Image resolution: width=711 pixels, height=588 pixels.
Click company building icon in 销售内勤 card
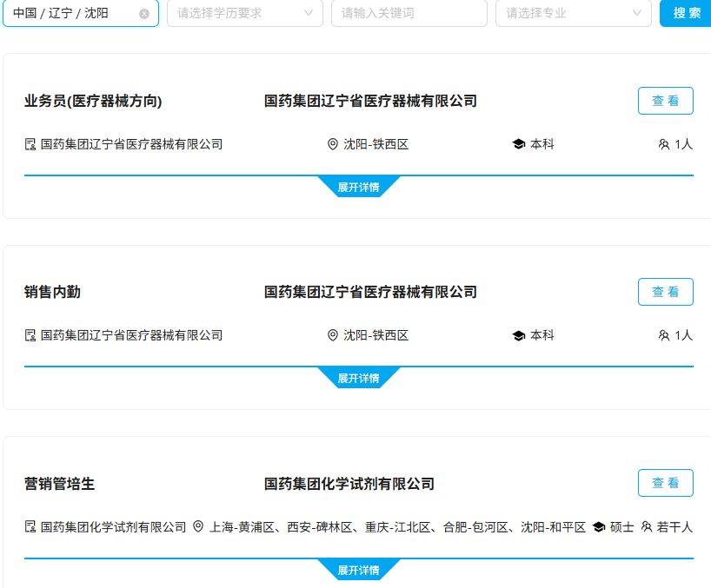click(30, 335)
